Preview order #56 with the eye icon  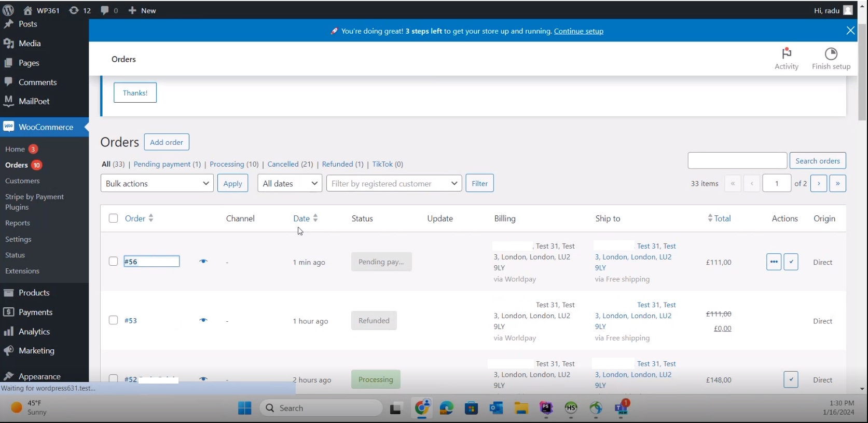[x=203, y=262]
